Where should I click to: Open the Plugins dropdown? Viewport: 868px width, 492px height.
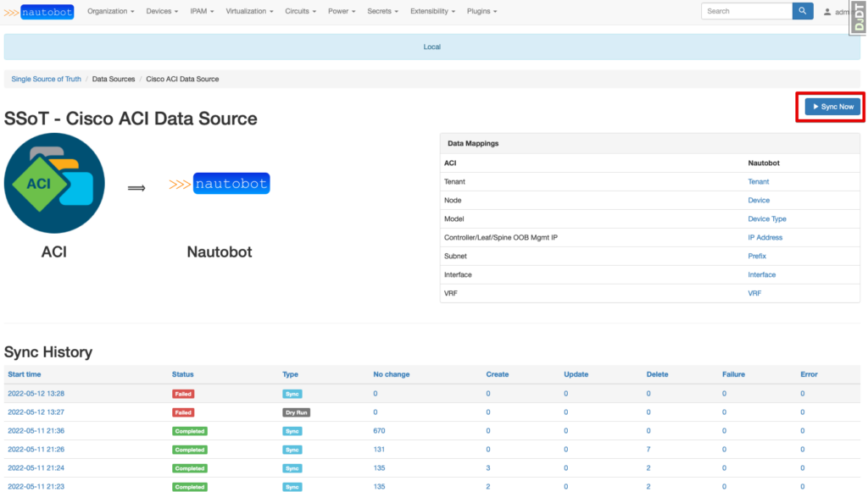coord(481,11)
